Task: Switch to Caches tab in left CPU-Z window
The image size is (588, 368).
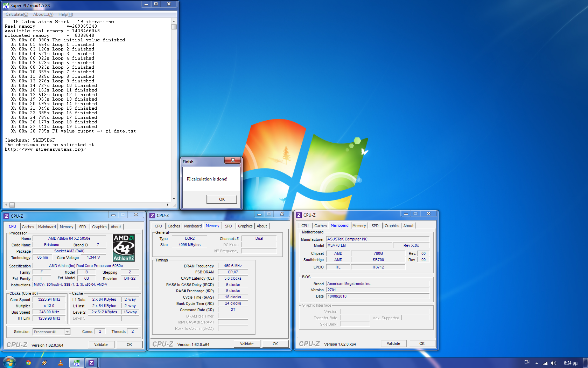Action: point(28,227)
